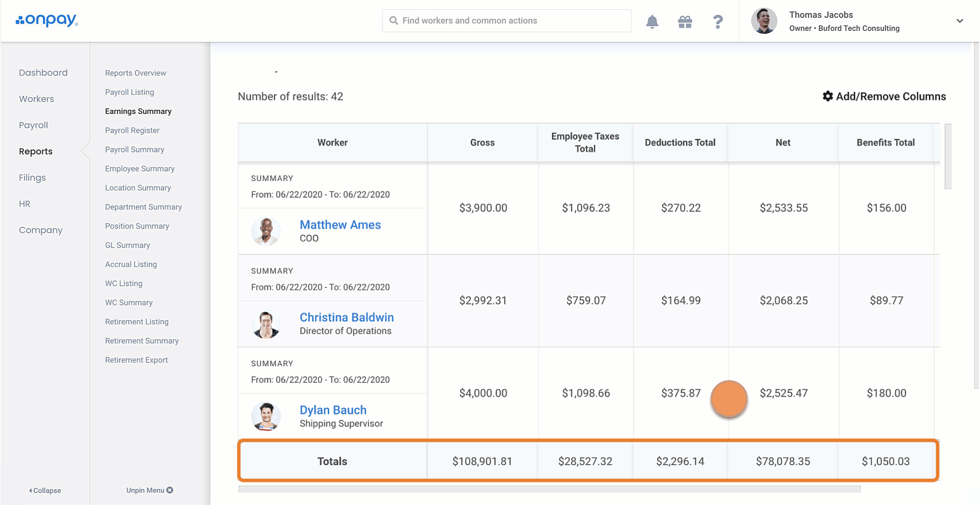Click Thomas Jacobs profile avatar

pyautogui.click(x=764, y=21)
